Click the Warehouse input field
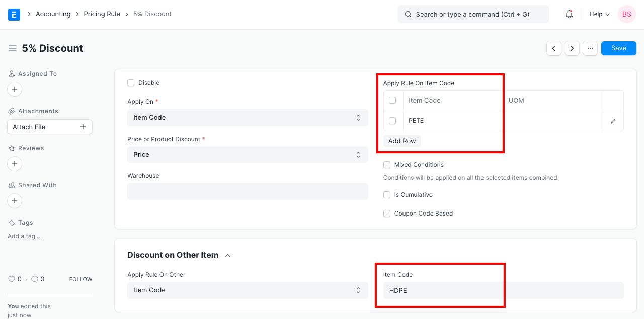This screenshot has width=644, height=319. point(248,191)
